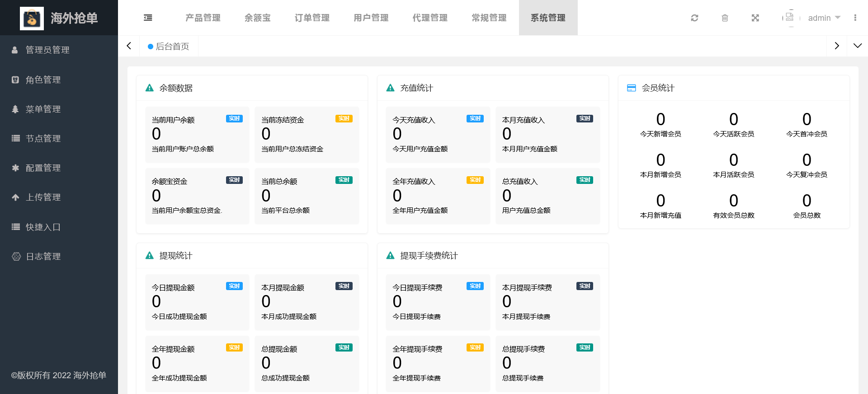Switch to the 产品管理 top menu

click(x=203, y=18)
